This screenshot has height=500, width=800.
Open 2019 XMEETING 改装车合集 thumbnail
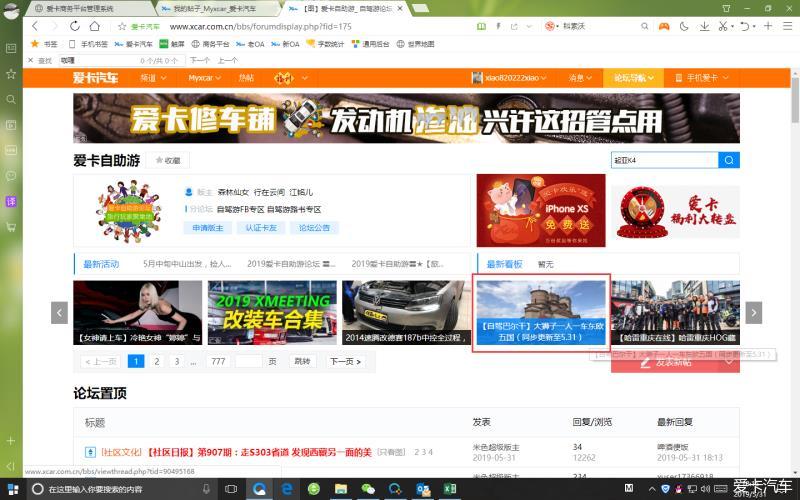(x=272, y=312)
